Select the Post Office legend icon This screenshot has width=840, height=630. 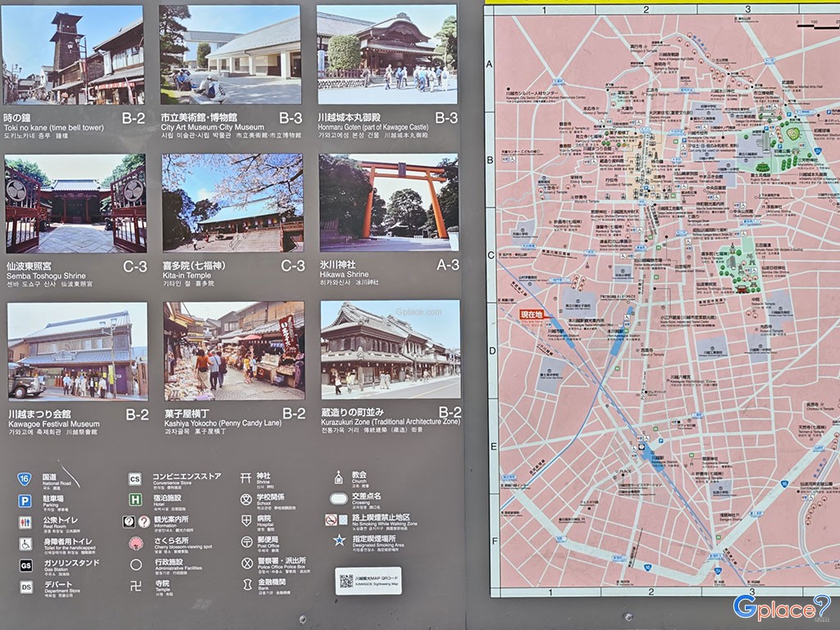pyautogui.click(x=245, y=541)
